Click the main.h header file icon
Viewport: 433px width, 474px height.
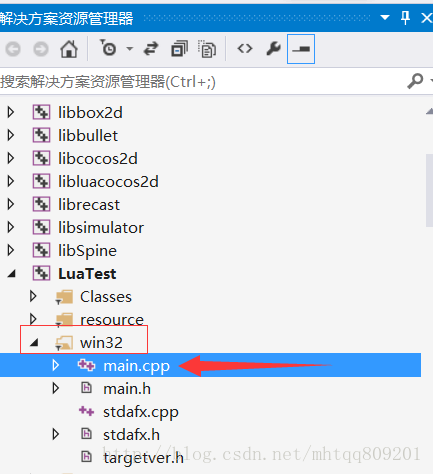[x=87, y=388]
